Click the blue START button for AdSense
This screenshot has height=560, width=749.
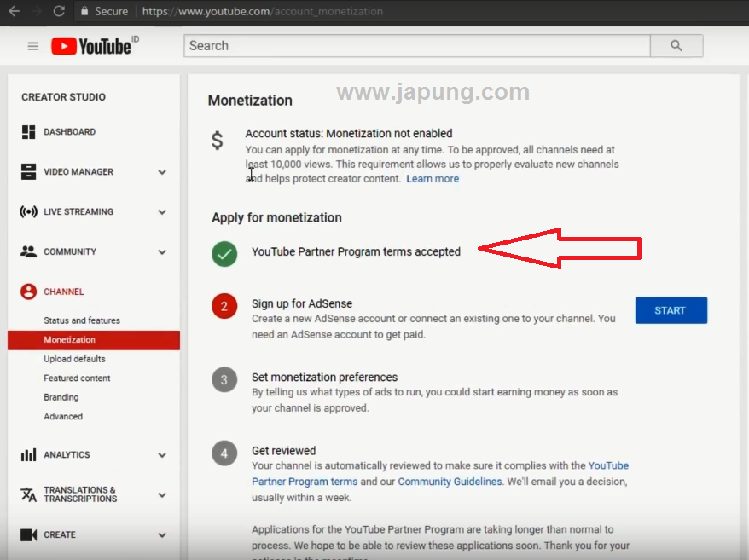(x=671, y=310)
